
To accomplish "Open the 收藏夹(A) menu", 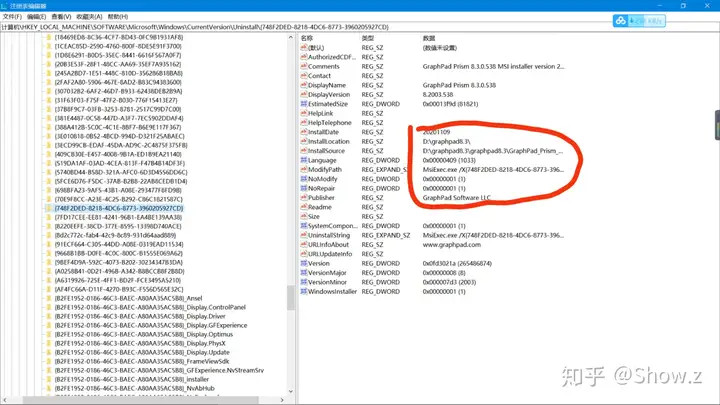I will [89, 17].
